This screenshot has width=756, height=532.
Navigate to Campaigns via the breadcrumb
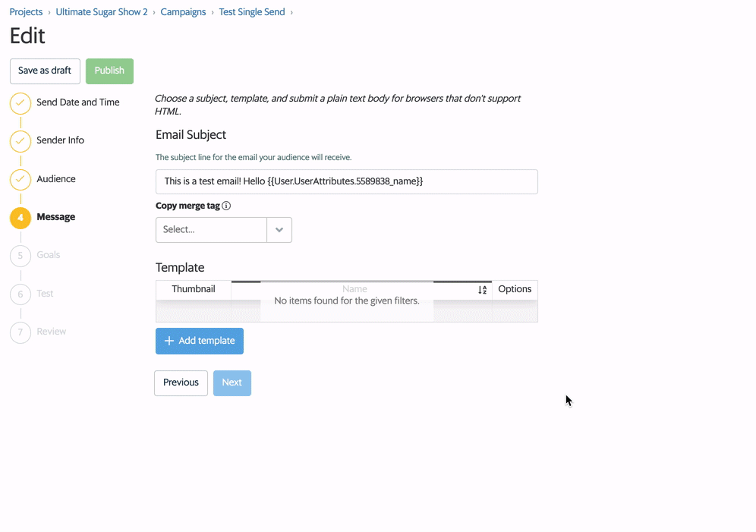[x=183, y=11]
